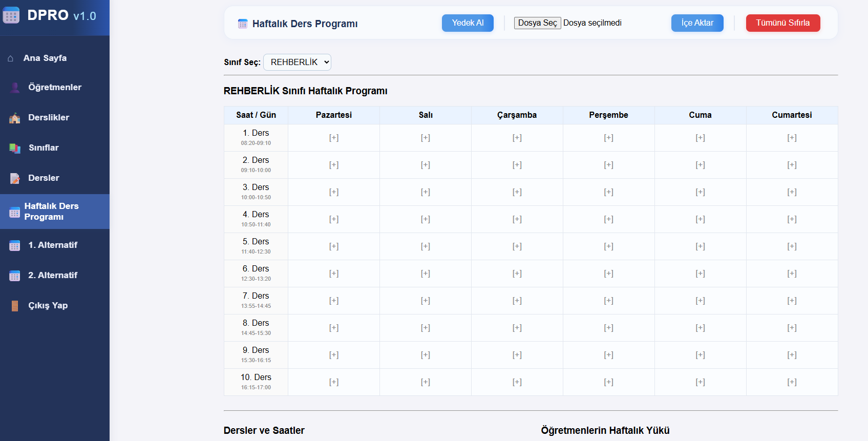This screenshot has height=441, width=868.
Task: Click the 1. Alternatif calendar icon
Action: click(15, 245)
